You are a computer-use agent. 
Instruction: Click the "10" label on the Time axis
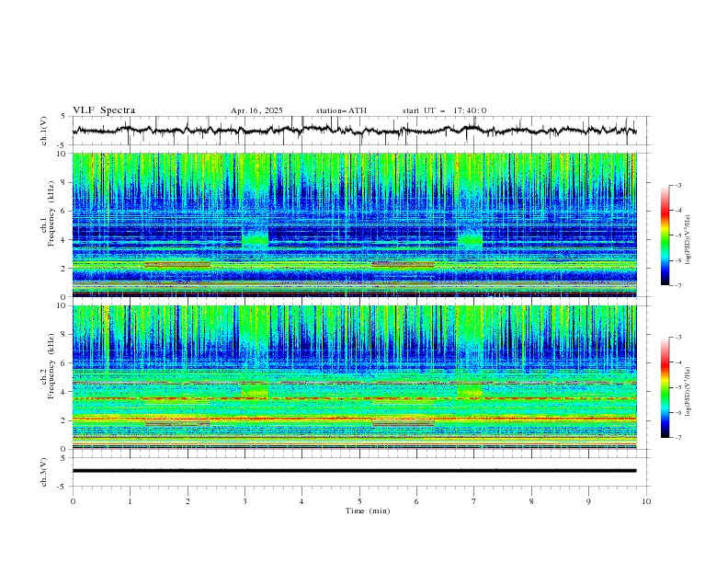(646, 501)
